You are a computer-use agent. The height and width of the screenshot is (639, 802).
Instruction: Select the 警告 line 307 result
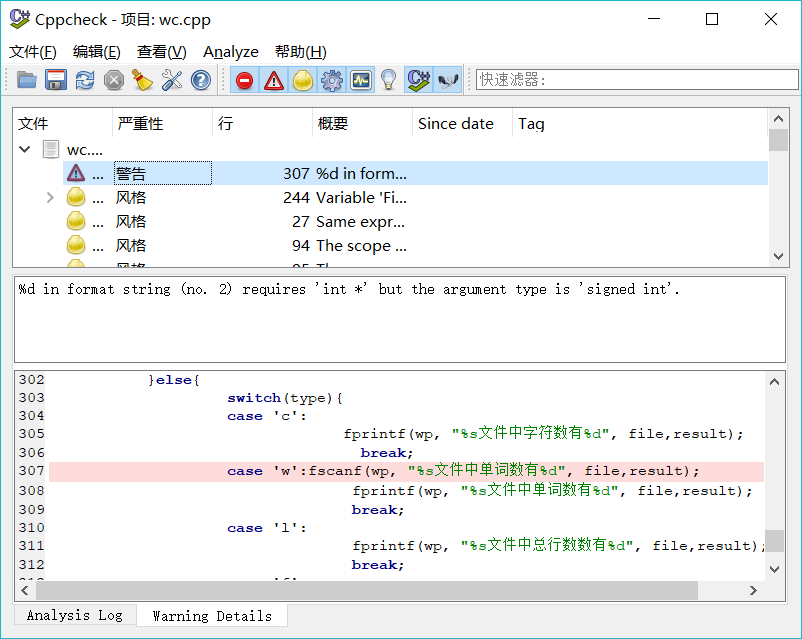(x=415, y=173)
